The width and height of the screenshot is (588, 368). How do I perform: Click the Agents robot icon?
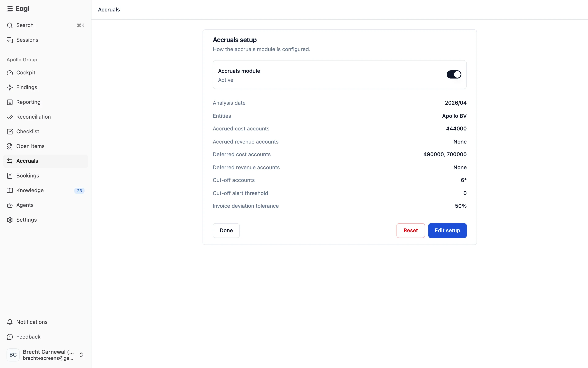click(10, 205)
